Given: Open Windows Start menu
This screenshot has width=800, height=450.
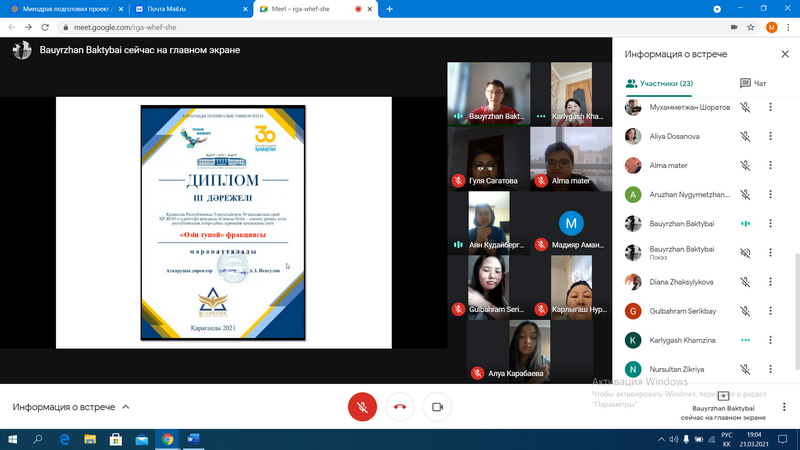Looking at the screenshot, I should [12, 439].
